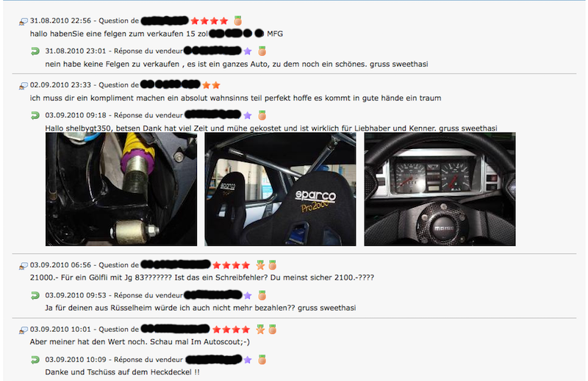The height and width of the screenshot is (381, 588).
Task: Click the purple star on the 23:01 seller reply
Action: 248,51
